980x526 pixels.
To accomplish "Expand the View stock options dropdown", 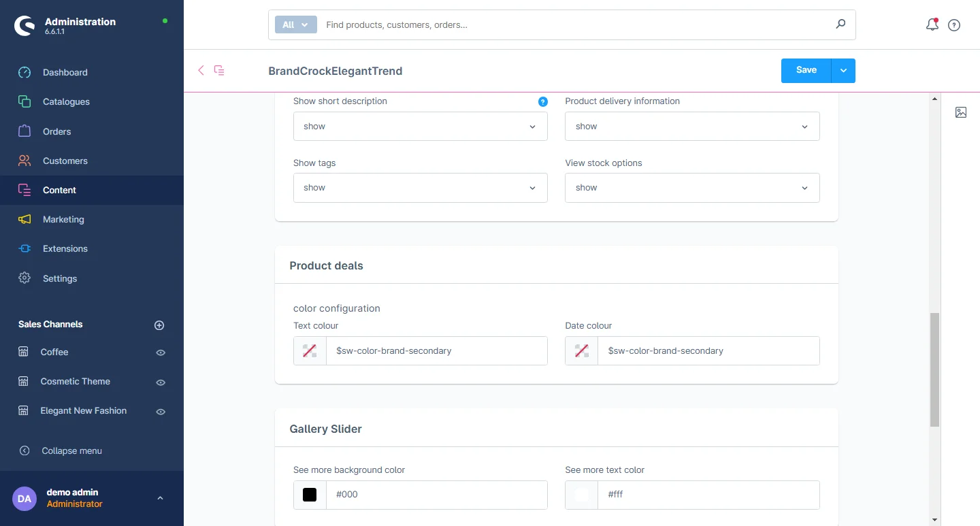I will click(691, 188).
